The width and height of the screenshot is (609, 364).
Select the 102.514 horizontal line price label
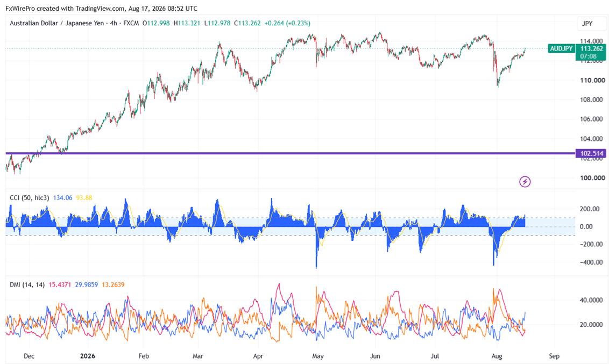[x=590, y=153]
